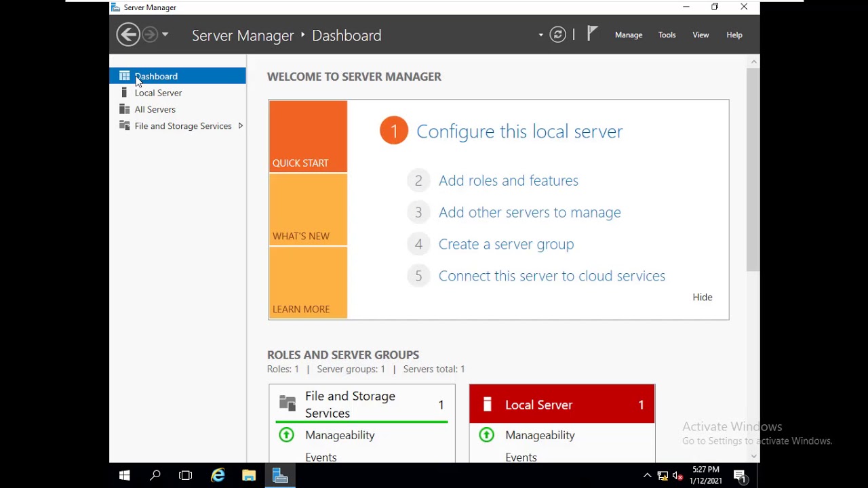Image resolution: width=868 pixels, height=488 pixels.
Task: Open the View menu
Action: coord(701,35)
